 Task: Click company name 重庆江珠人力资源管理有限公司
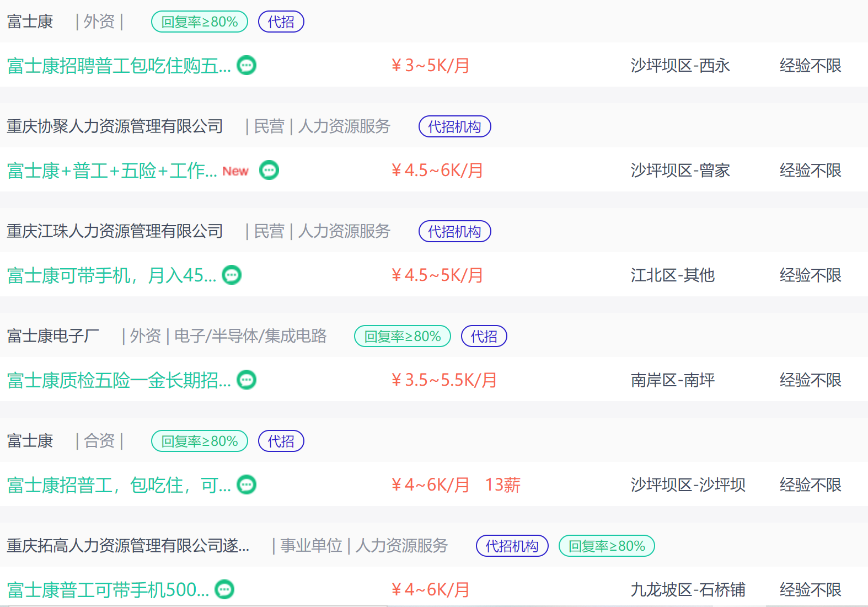coord(115,231)
